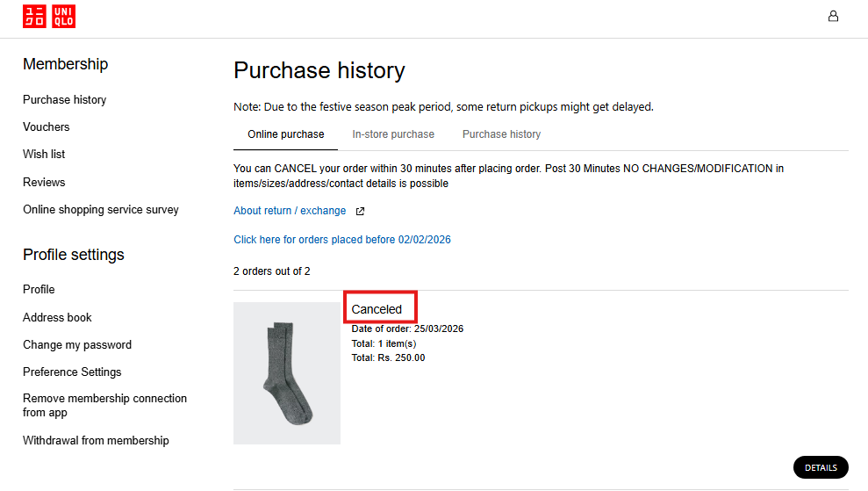The height and width of the screenshot is (491, 868).
Task: Open Profile under Profile settings
Action: 39,290
